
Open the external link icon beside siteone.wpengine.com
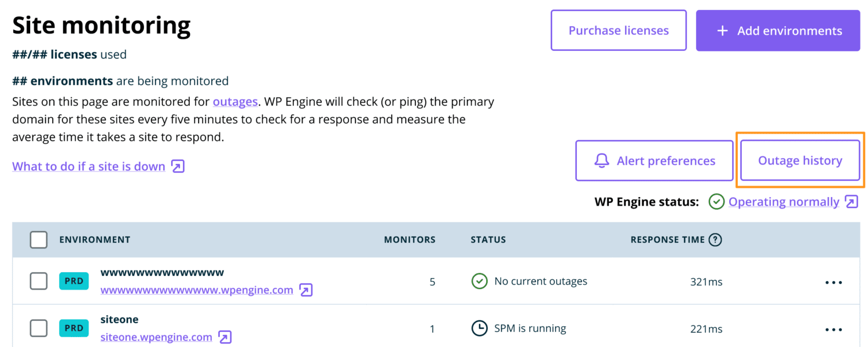[x=225, y=337]
